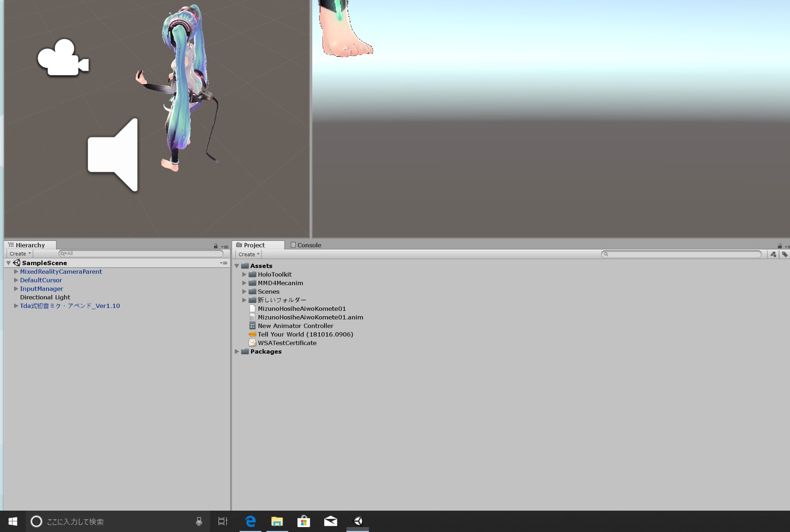Open the Windows Start menu
The width and height of the screenshot is (790, 532).
point(13,521)
